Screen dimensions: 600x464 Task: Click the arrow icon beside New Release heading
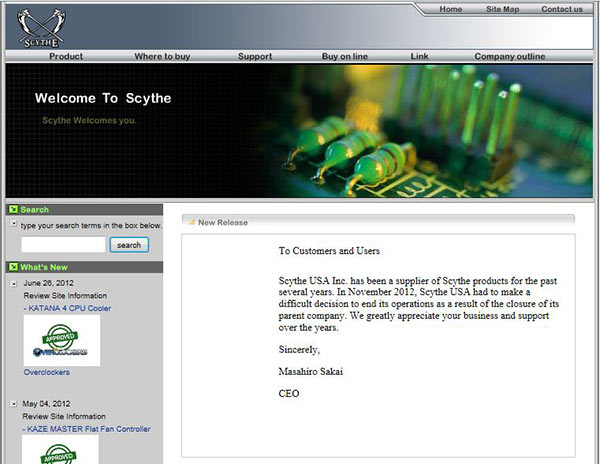coord(191,222)
